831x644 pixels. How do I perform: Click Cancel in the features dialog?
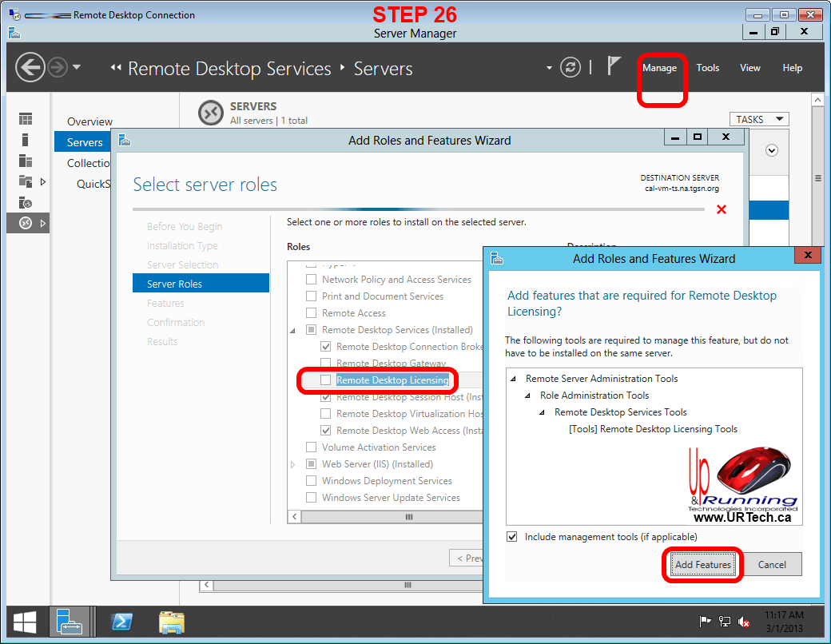point(771,565)
